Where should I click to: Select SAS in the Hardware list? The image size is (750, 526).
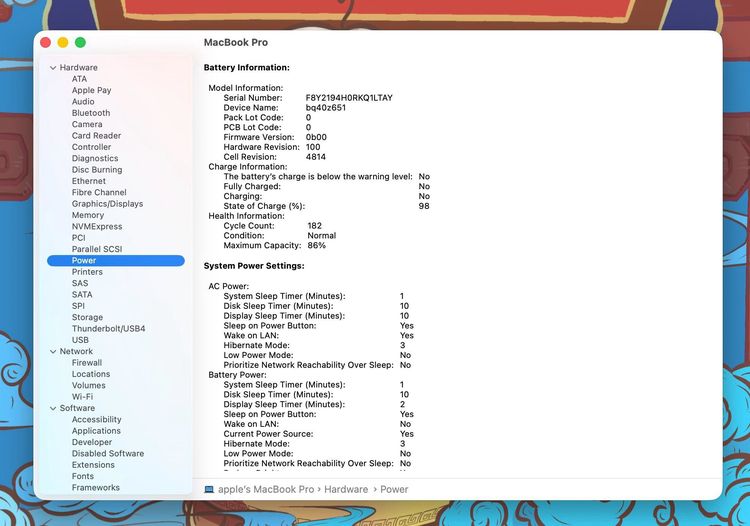80,283
